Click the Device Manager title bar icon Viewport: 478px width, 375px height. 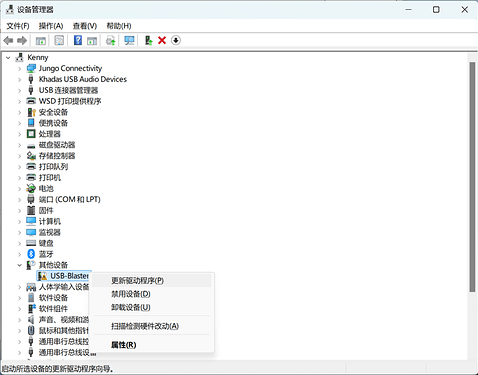click(x=10, y=10)
